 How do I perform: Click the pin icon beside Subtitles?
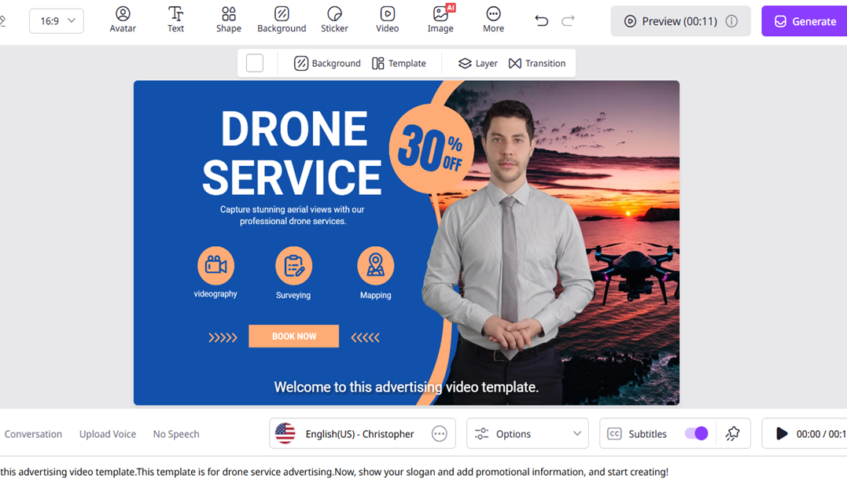[732, 434]
